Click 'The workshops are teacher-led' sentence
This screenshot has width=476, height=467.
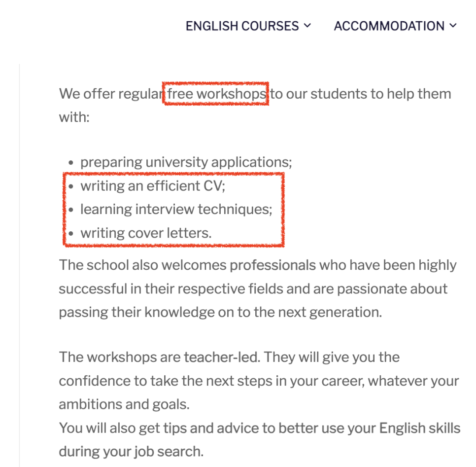coord(259,380)
